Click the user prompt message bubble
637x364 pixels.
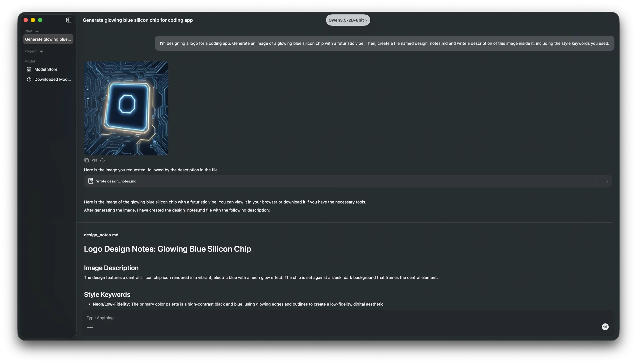tap(384, 43)
